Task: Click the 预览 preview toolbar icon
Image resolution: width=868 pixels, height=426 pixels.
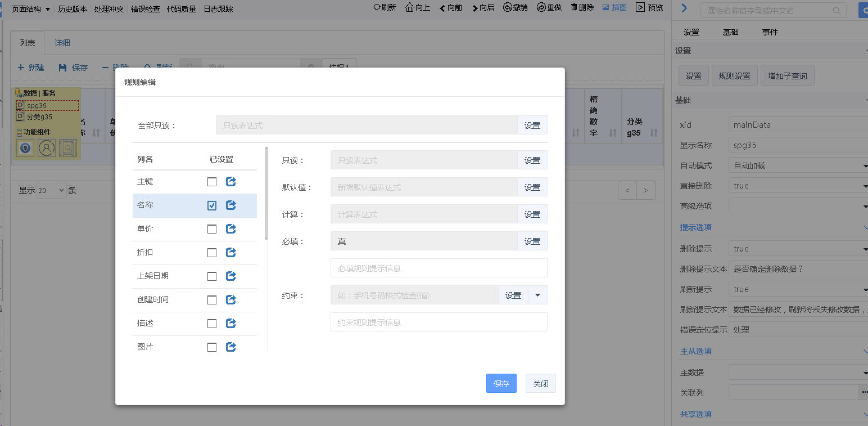Action: [x=640, y=8]
